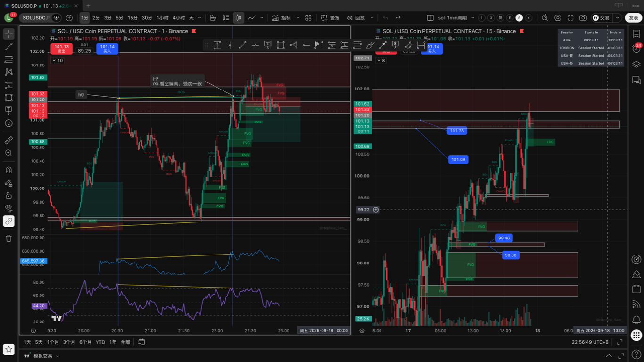
Task: Toggle the star favorites toolbar button
Action: pos(8,349)
